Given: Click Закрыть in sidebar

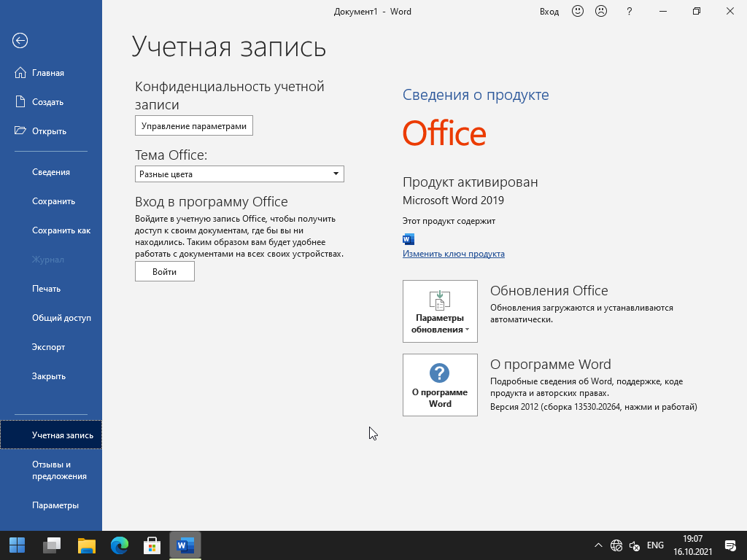Looking at the screenshot, I should click(x=51, y=376).
